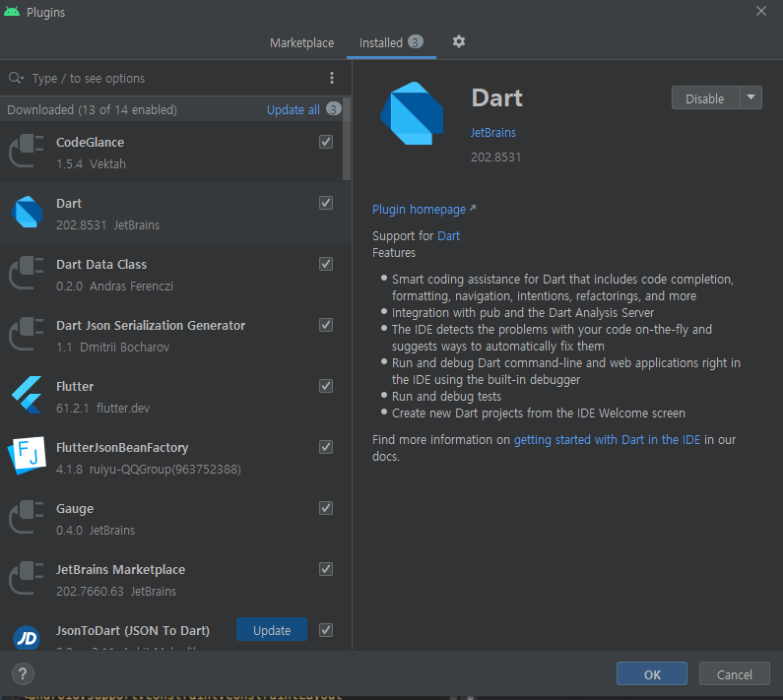The image size is (783, 700).
Task: Toggle the FlutterJsonBeanFactory checkbox
Action: tap(326, 447)
